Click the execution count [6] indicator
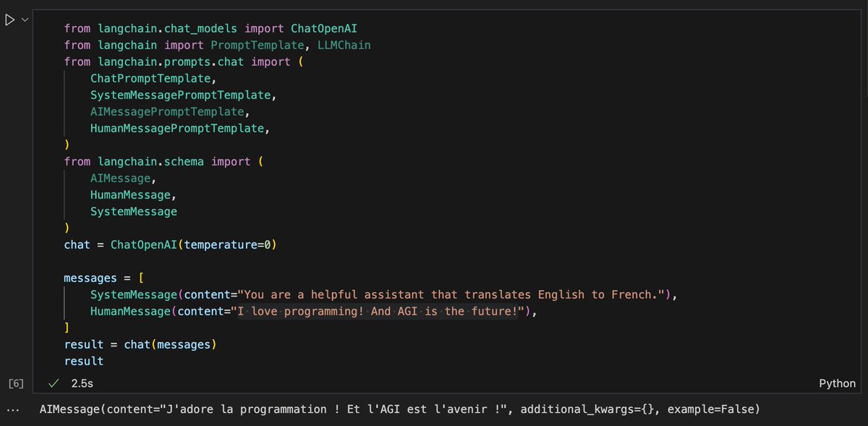 [x=16, y=383]
